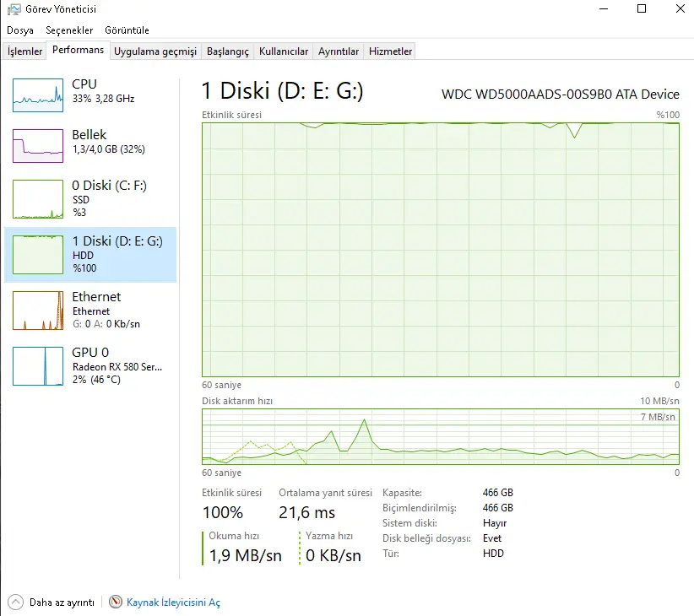Click the Ethernet mini graph thumbnail

38,311
